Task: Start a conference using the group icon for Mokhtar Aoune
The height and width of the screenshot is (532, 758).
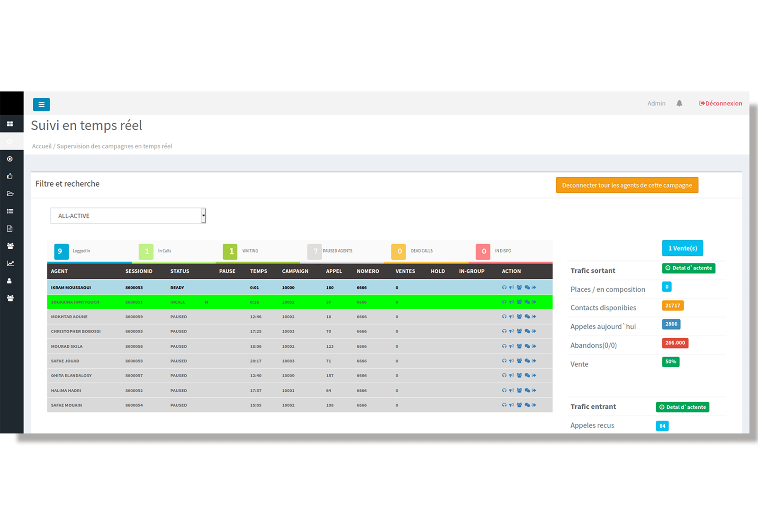Action: pos(519,316)
